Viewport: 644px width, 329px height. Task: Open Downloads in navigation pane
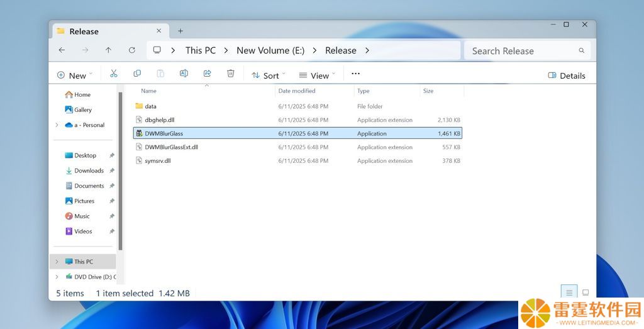pos(84,170)
